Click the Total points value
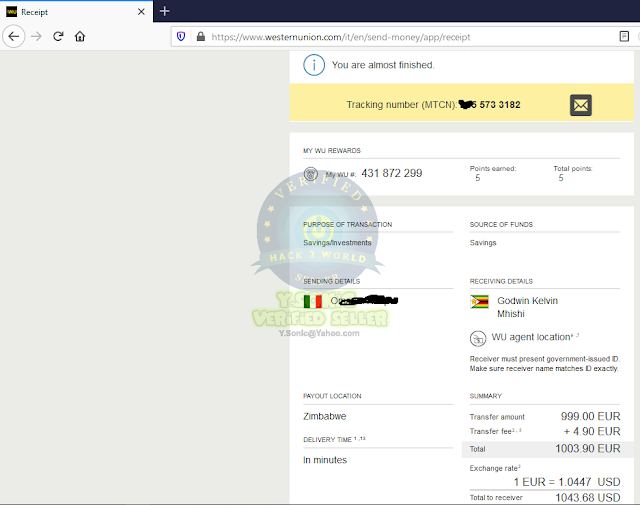The width and height of the screenshot is (640, 505). coord(561,178)
